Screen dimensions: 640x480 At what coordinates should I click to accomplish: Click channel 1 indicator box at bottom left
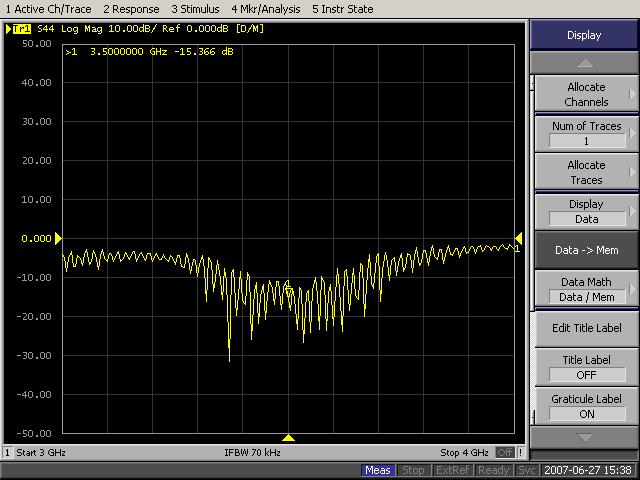[x=7, y=452]
